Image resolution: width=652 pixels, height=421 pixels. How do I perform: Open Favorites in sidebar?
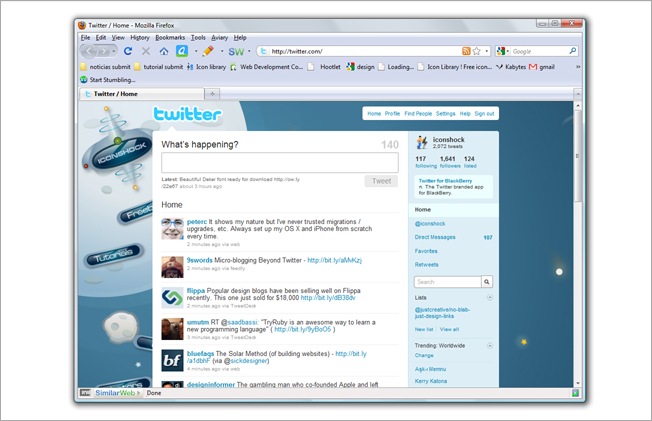(426, 251)
